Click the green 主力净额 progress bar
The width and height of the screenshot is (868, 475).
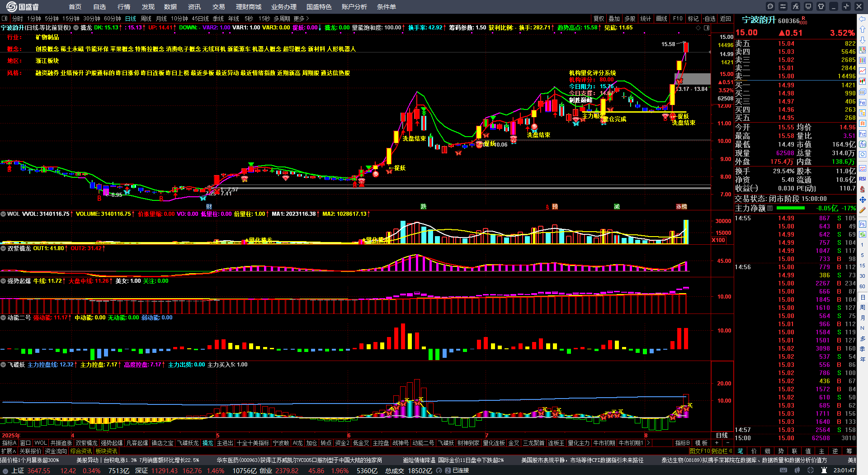click(x=790, y=208)
